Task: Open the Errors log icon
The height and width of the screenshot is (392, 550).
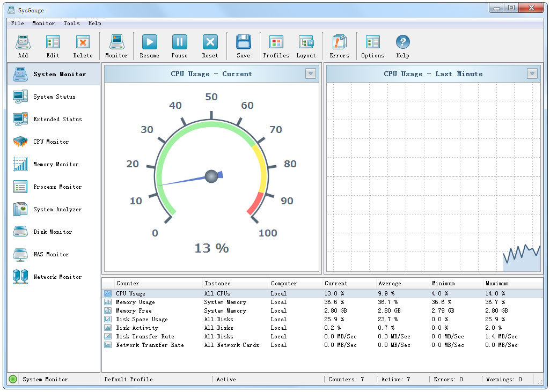Action: (339, 43)
